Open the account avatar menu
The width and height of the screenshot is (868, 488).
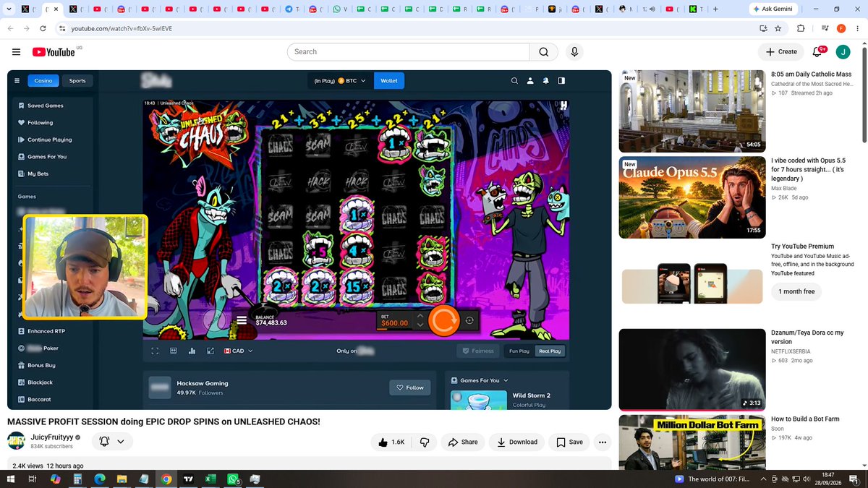pyautogui.click(x=843, y=52)
